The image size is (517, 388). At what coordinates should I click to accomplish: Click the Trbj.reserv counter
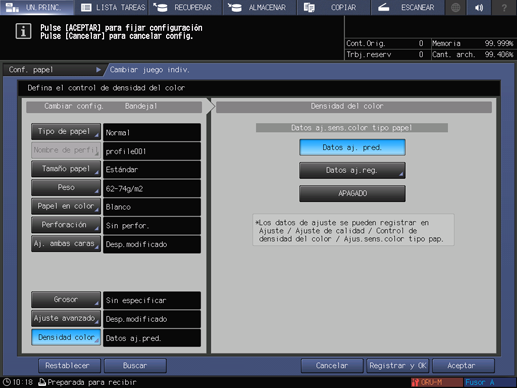tap(387, 54)
